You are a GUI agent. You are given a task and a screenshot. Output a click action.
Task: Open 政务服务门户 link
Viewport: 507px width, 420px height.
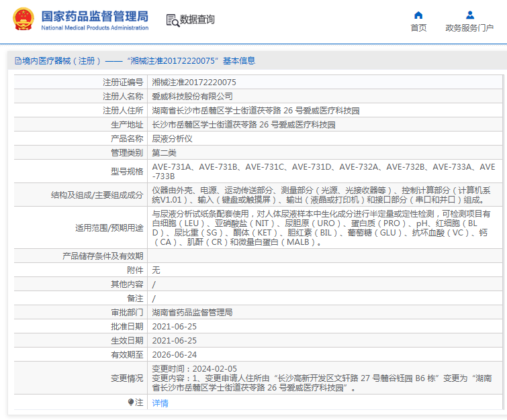[x=469, y=28]
